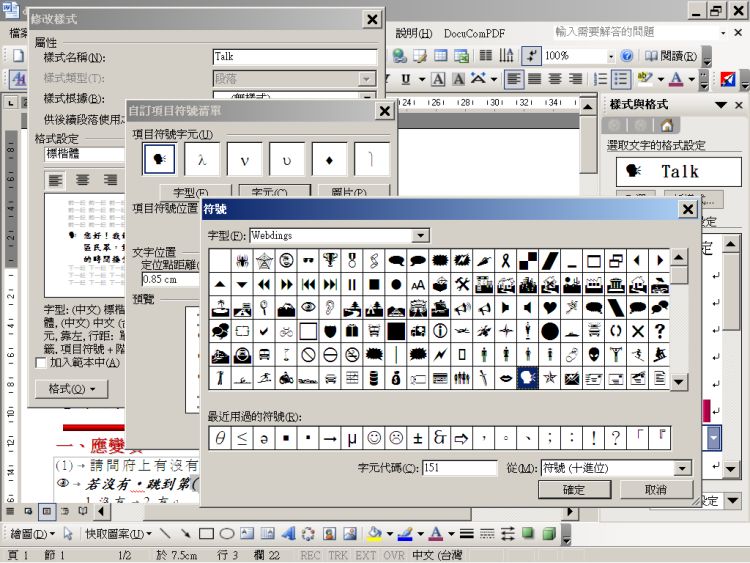Select the alien face symbol in Webdings grid
Screen dimensions: 750x563
click(594, 355)
